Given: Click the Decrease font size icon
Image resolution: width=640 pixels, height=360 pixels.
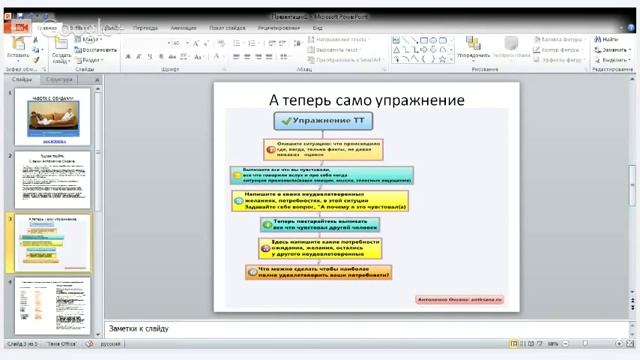Looking at the screenshot, I should coord(206,43).
